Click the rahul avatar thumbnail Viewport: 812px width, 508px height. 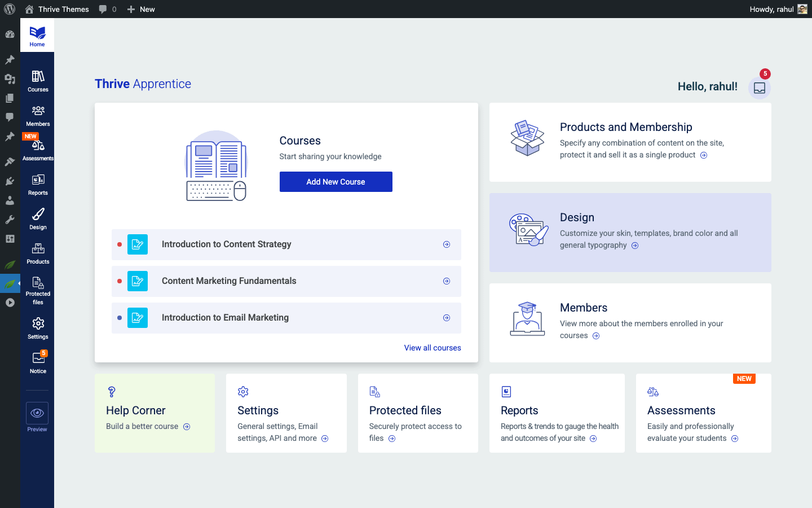pyautogui.click(x=802, y=9)
